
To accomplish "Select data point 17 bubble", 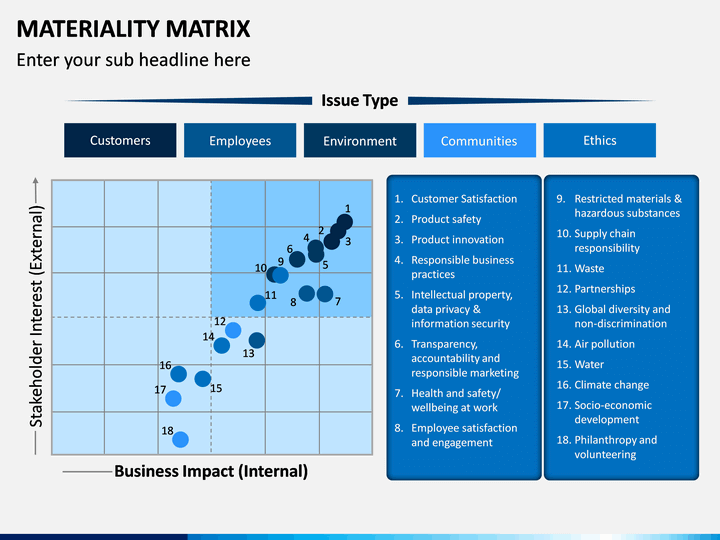I will coord(173,398).
